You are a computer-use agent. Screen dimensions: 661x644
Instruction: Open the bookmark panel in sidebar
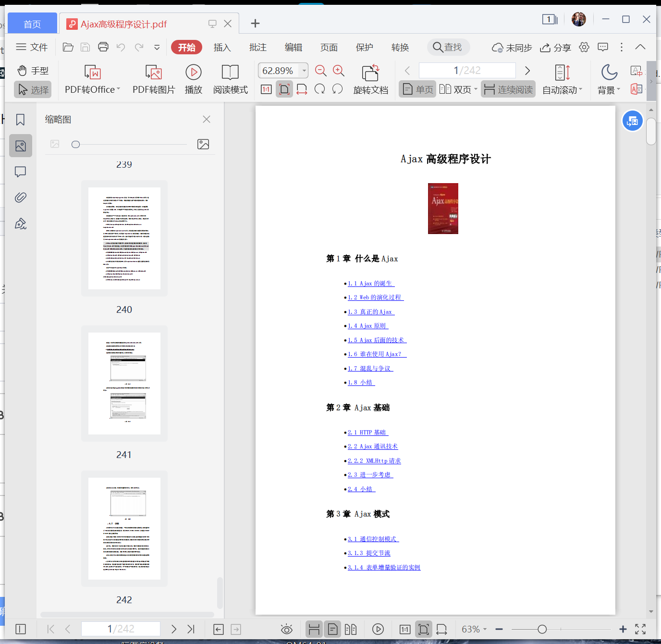coord(20,120)
